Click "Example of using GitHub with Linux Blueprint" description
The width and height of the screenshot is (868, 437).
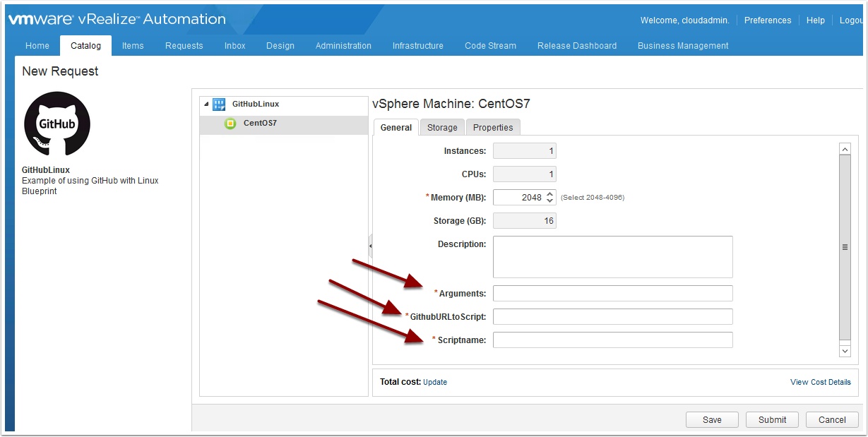[x=90, y=186]
